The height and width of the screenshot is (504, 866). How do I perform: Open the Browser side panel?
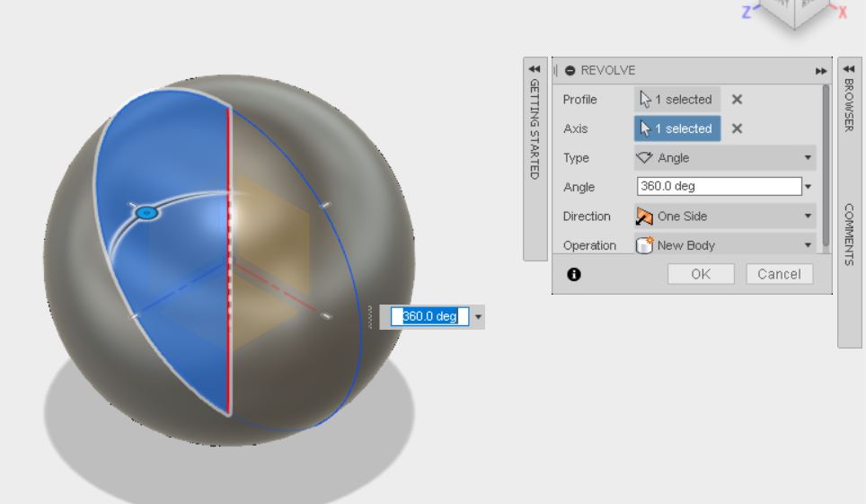849,105
